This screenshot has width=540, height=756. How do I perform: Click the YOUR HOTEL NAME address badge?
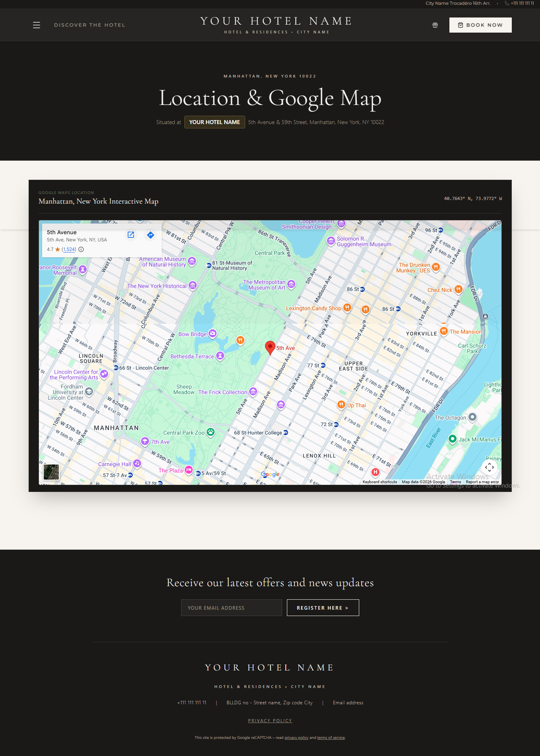(x=215, y=122)
